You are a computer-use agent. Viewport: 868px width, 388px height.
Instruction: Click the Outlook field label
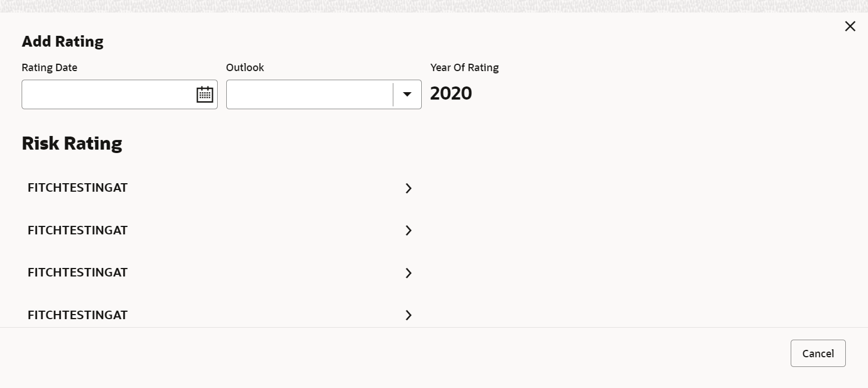pos(245,68)
